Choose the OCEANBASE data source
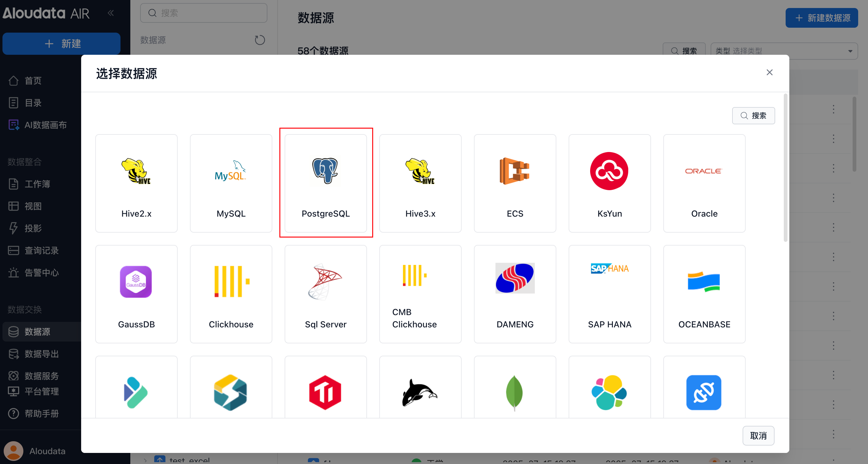The height and width of the screenshot is (464, 868). click(x=704, y=294)
